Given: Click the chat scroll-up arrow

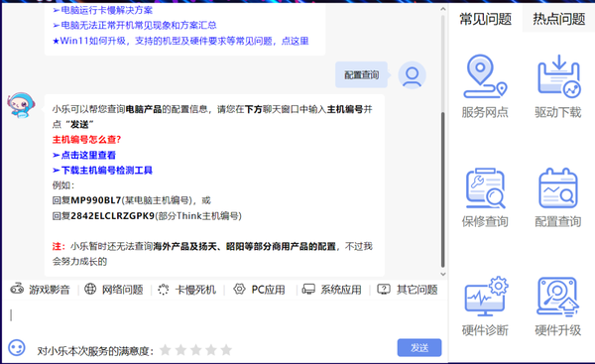Looking at the screenshot, I should [443, 9].
